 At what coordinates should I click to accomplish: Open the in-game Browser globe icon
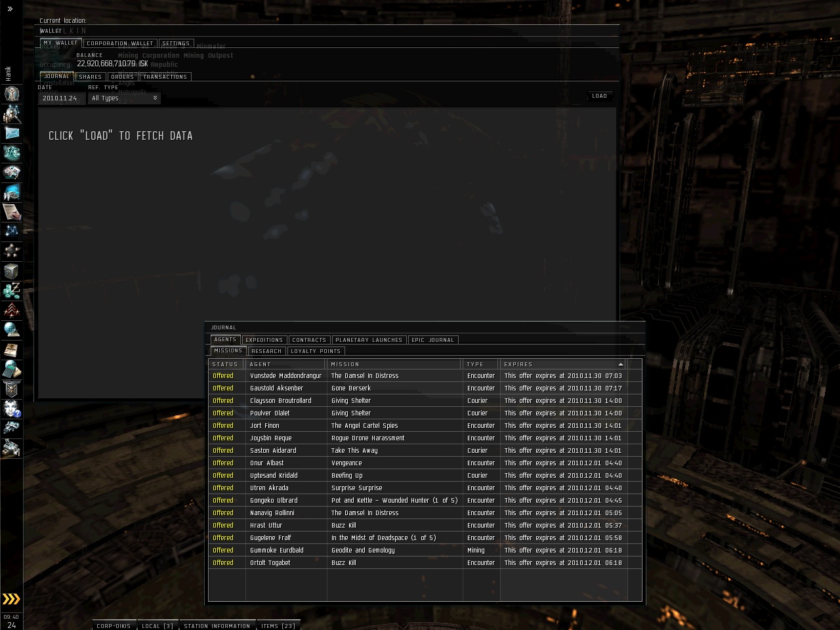(x=12, y=330)
